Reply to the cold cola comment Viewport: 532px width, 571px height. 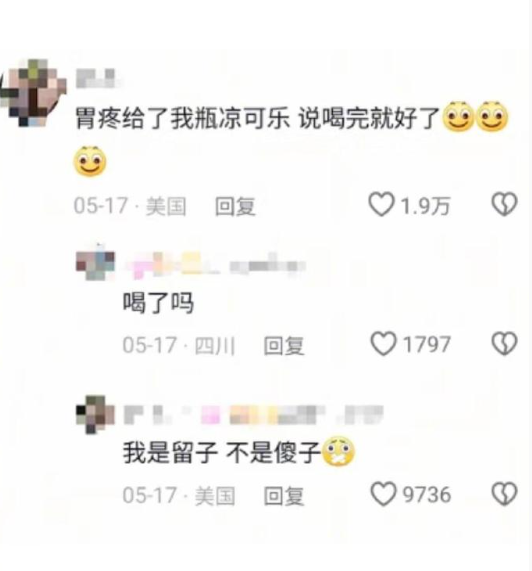pyautogui.click(x=235, y=206)
